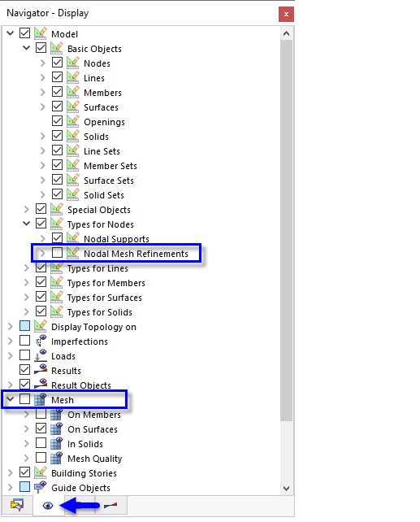Enable the Imperfections checkbox
The width and height of the screenshot is (420, 522).
point(24,341)
